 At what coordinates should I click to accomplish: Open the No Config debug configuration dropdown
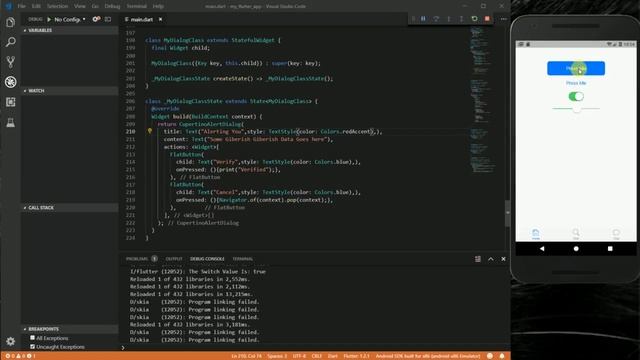(69, 19)
